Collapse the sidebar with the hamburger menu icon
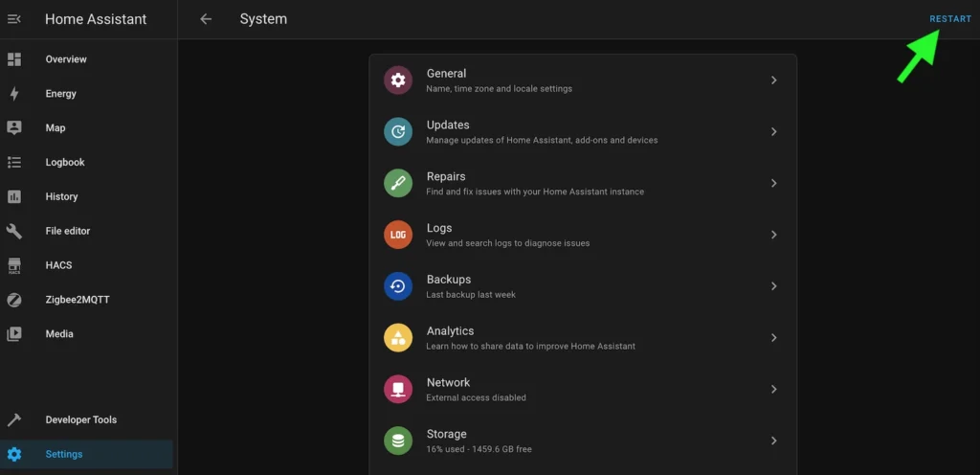This screenshot has width=980, height=475. point(14,19)
